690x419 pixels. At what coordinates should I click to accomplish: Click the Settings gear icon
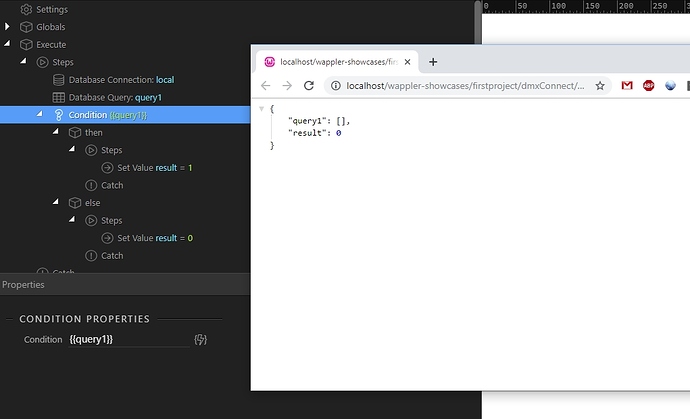(x=26, y=9)
